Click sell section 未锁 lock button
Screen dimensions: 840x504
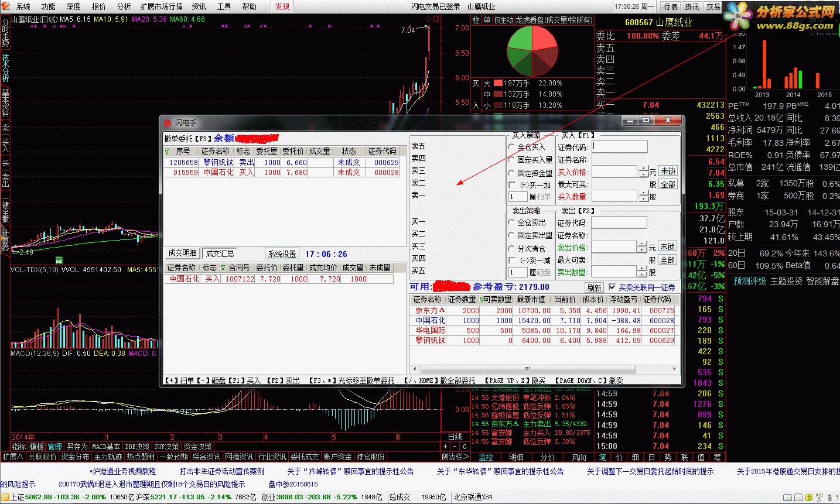click(668, 246)
